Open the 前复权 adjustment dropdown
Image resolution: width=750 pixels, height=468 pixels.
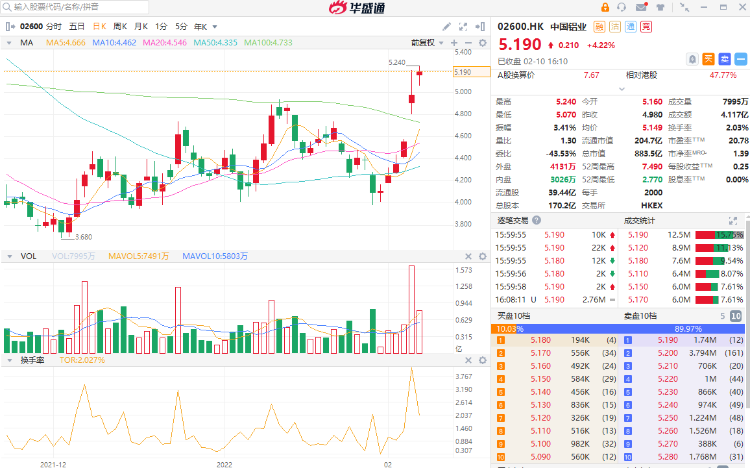(x=427, y=43)
